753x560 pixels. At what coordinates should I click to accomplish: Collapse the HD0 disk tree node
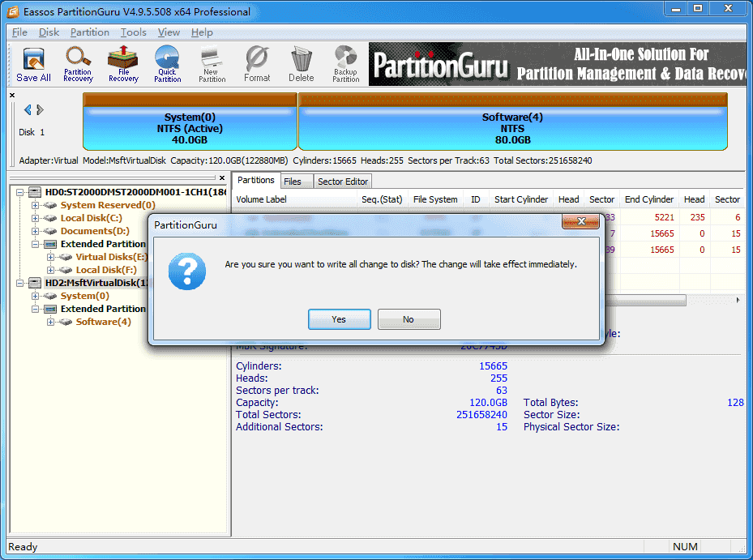coord(19,193)
